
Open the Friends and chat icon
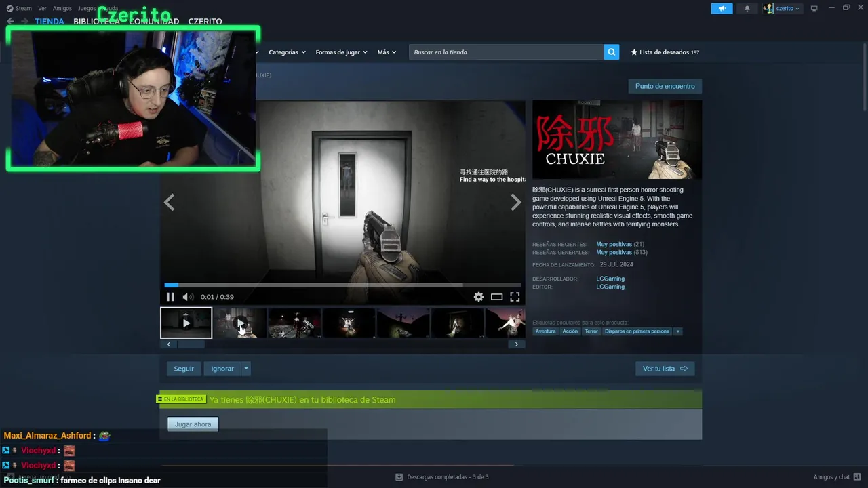click(858, 477)
